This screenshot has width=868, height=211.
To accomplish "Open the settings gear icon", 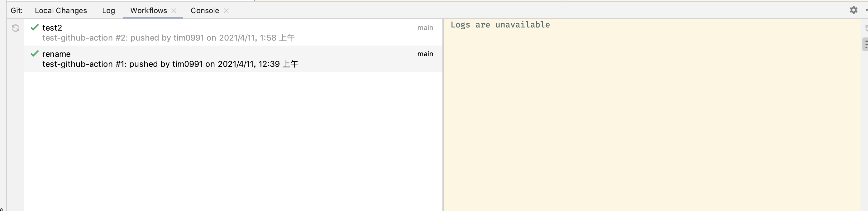I will click(x=853, y=10).
